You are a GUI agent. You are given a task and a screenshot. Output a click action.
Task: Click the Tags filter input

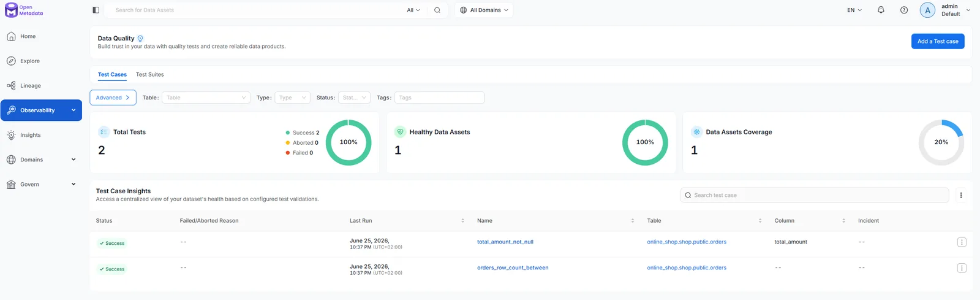point(439,98)
